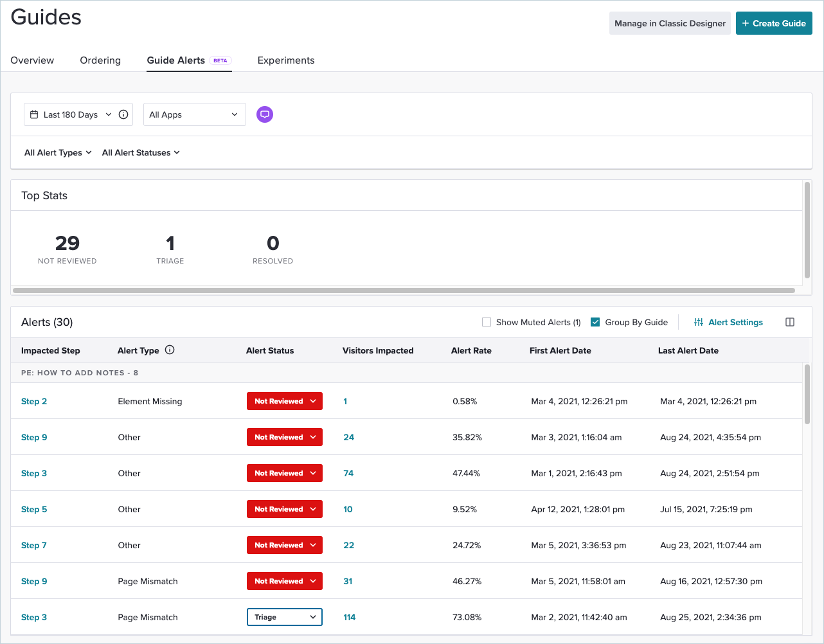The image size is (824, 644).
Task: Open status dropdown for Step 5 row
Action: tap(285, 509)
